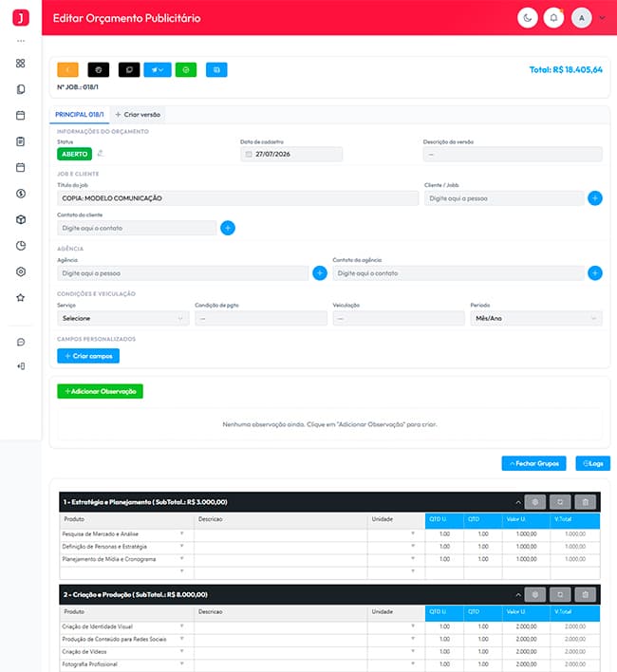The image size is (617, 672).
Task: Click the Total: R$ 18.405,64 text
Action: (x=566, y=70)
